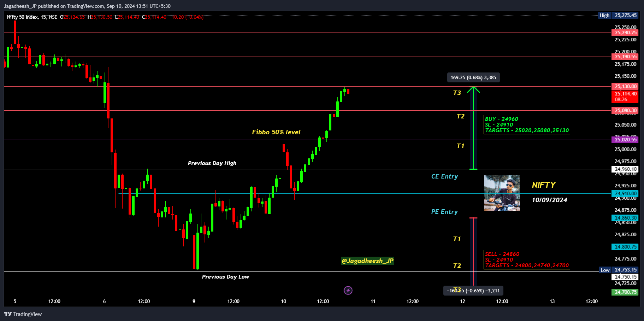Click the T1 label below PE Entry
This screenshot has height=321, width=644.
[457, 239]
